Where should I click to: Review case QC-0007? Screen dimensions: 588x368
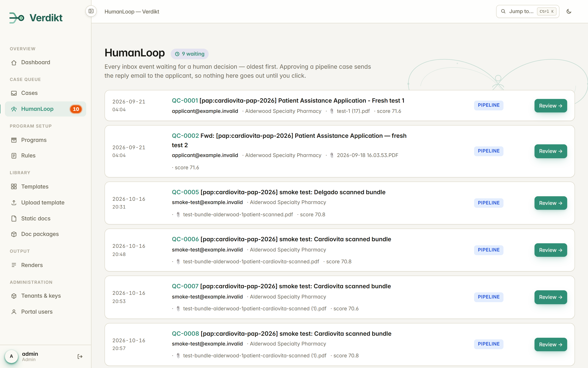tap(551, 297)
